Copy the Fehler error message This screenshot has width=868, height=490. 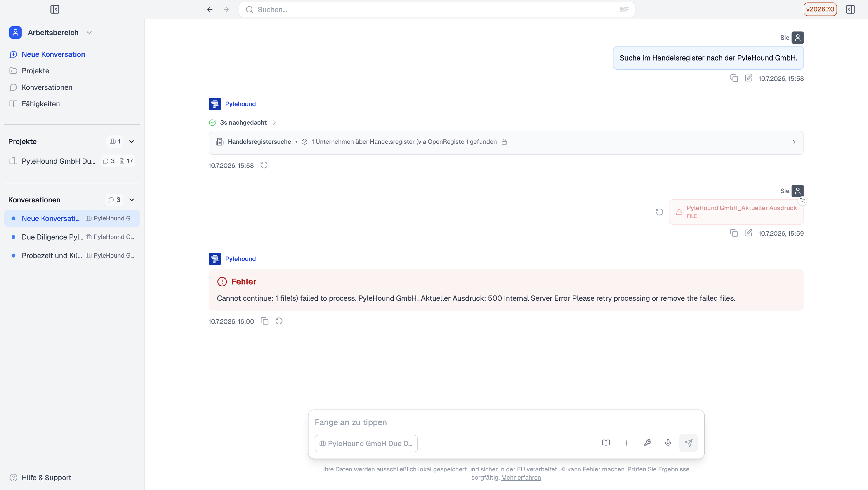click(264, 321)
